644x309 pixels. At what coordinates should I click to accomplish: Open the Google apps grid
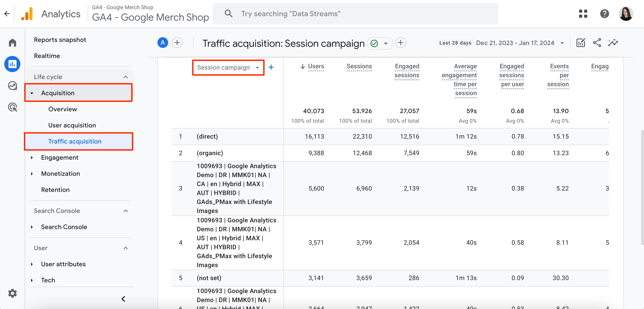(583, 13)
